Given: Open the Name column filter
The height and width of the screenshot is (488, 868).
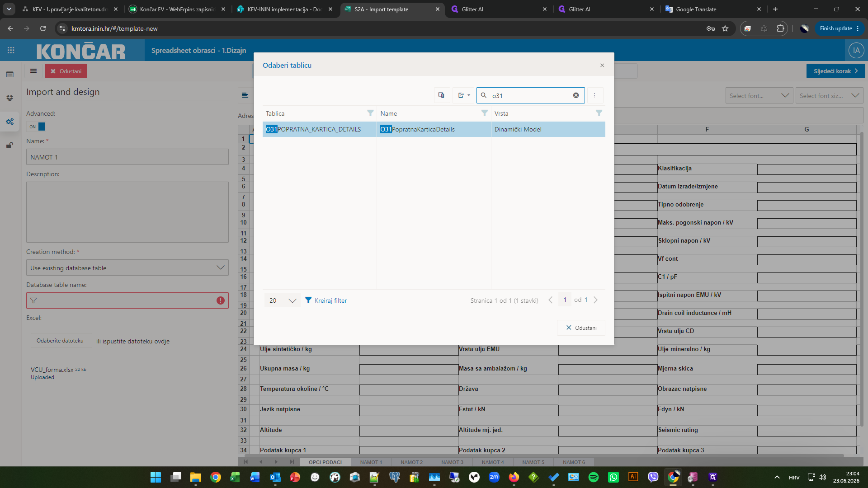Looking at the screenshot, I should point(485,113).
